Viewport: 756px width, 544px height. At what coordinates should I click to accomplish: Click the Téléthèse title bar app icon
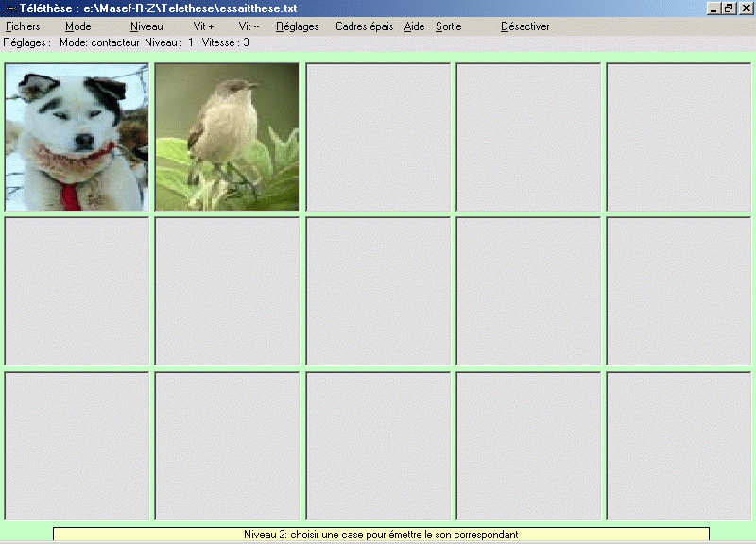click(x=9, y=8)
